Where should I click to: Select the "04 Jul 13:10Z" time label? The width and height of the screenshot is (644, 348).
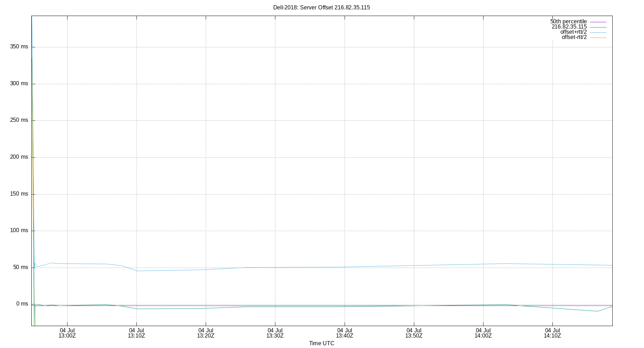(x=136, y=333)
